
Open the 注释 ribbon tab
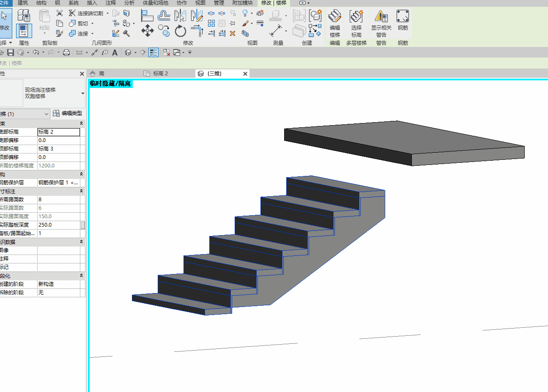(x=111, y=3)
